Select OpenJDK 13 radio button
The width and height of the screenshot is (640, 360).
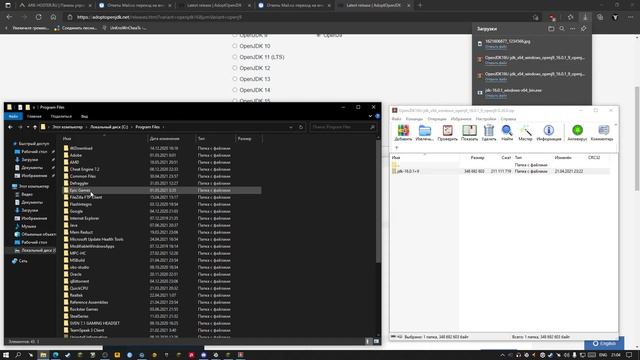coord(235,79)
